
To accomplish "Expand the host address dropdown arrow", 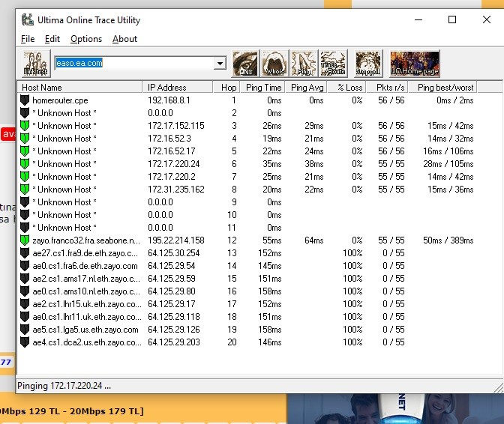I will [220, 63].
